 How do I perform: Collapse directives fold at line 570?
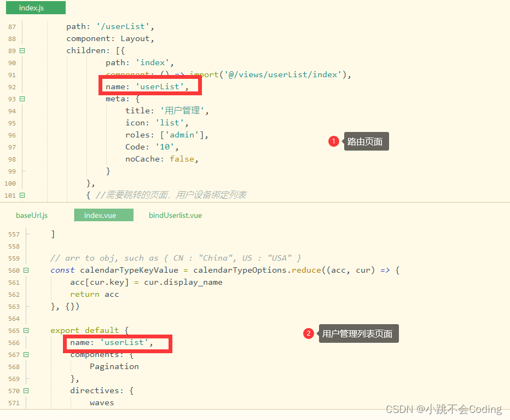(x=26, y=390)
